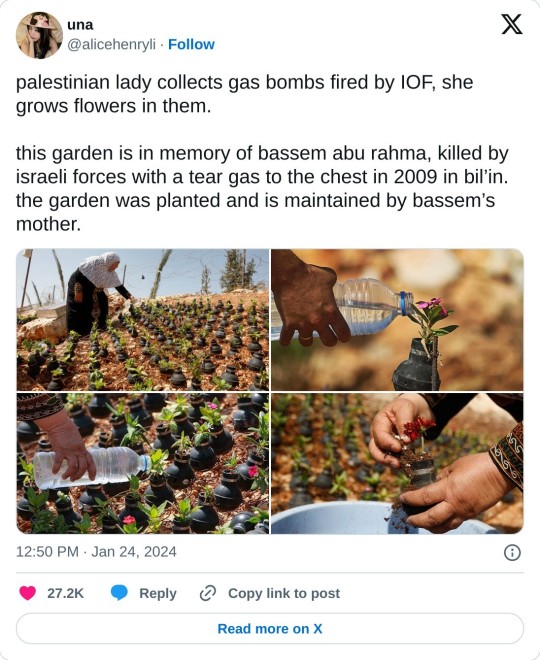
Task: Open photo of hands planting red flower
Action: (x=397, y=463)
